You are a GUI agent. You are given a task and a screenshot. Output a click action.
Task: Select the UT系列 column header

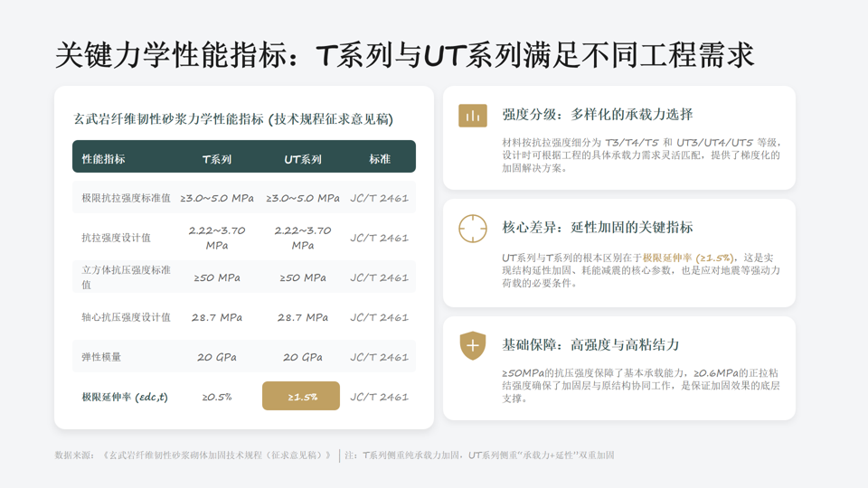click(x=302, y=159)
